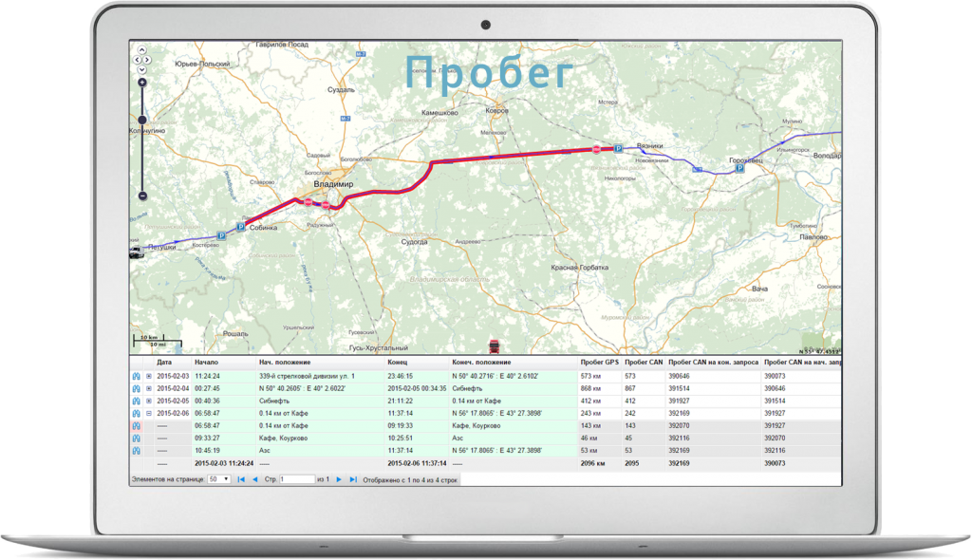This screenshot has width=972, height=560.
Task: Expand the 2015-02-03 trip row
Action: 149,376
